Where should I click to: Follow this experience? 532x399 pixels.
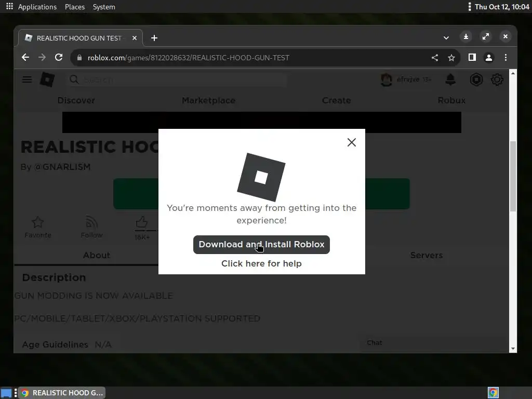click(91, 228)
